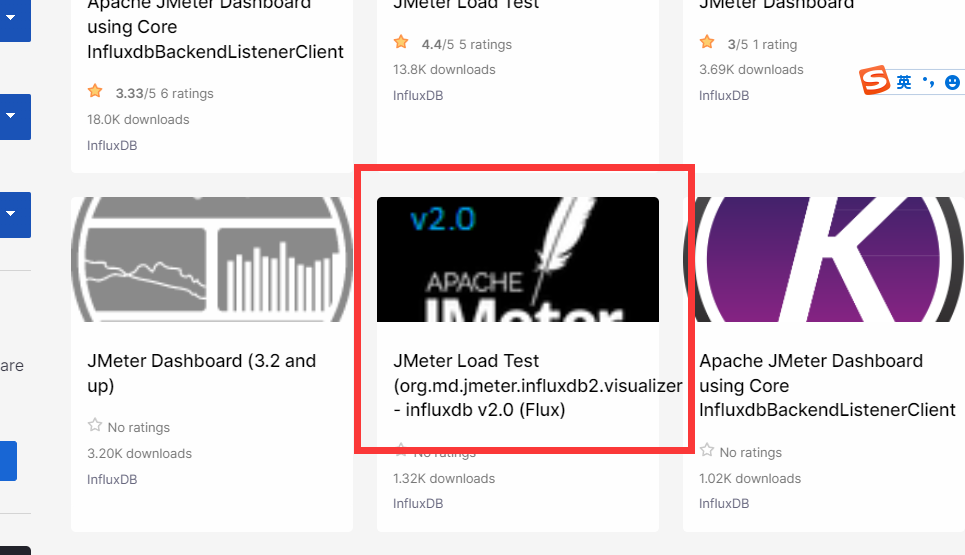Click the JMeter Dashboard (3.2 and up) thumbnail

click(x=212, y=259)
